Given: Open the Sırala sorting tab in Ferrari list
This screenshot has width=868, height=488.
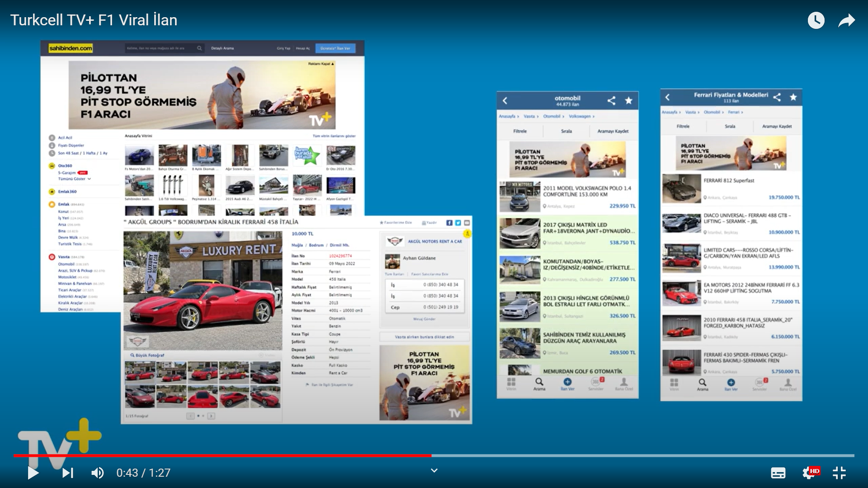Looking at the screenshot, I should pyautogui.click(x=730, y=127).
